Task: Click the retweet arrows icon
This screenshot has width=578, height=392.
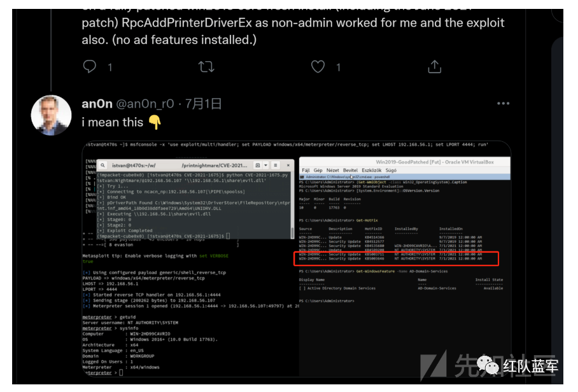Action: [x=206, y=67]
